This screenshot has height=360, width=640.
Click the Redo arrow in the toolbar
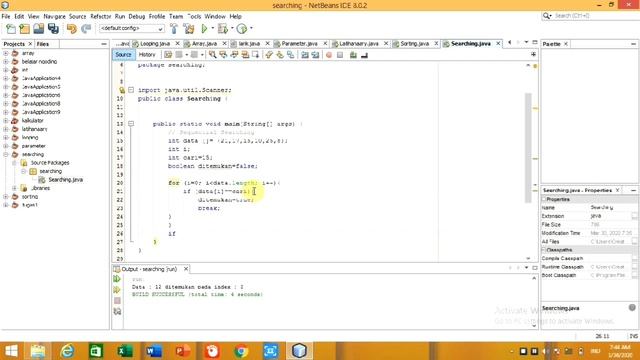tap(86, 29)
